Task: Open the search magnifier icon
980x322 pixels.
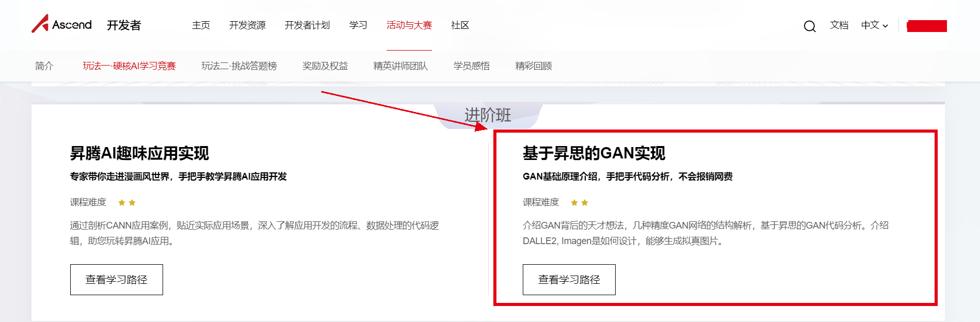Action: pos(810,26)
